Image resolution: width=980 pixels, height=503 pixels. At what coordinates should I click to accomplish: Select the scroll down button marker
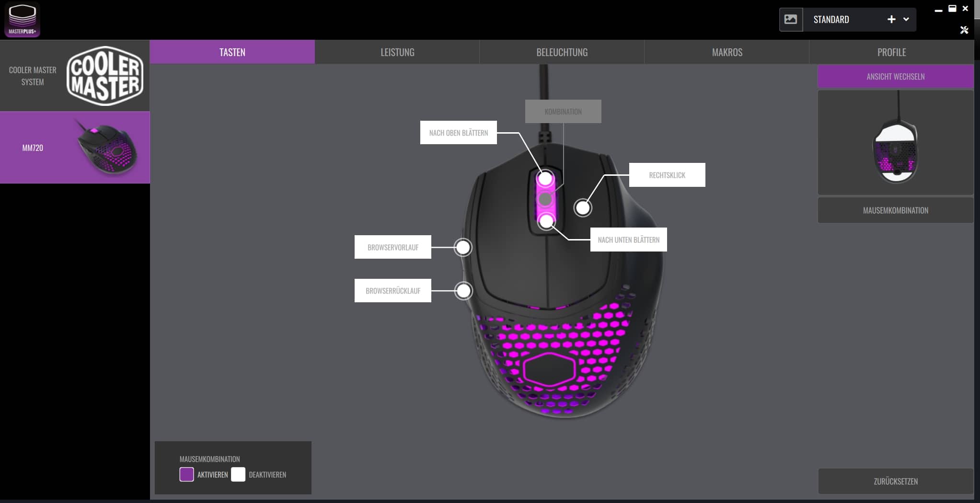click(546, 221)
